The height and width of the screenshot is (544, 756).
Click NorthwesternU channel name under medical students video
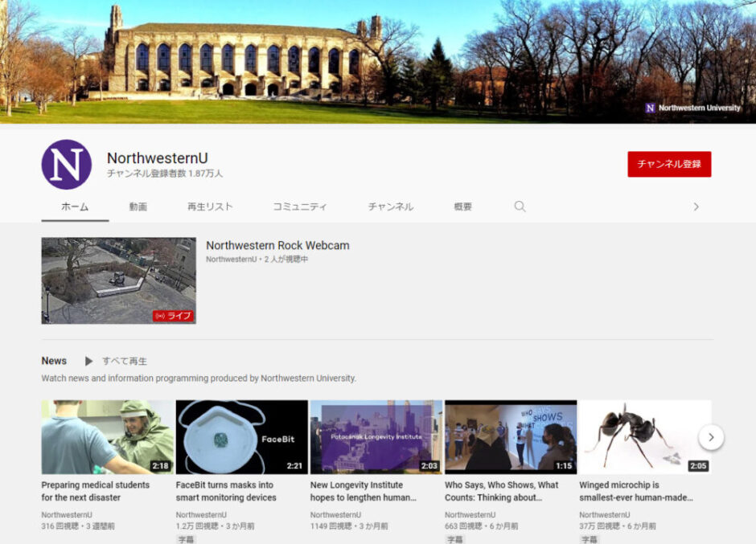tap(67, 514)
